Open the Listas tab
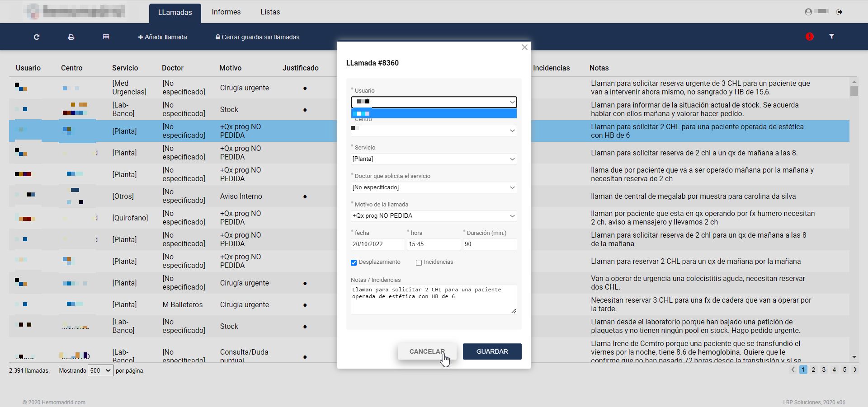Viewport: 868px width, 407px height. click(x=270, y=12)
